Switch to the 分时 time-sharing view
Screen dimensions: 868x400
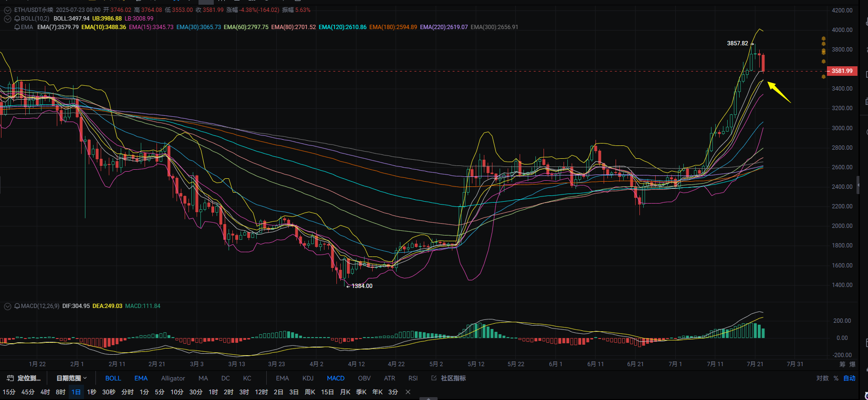point(127,392)
